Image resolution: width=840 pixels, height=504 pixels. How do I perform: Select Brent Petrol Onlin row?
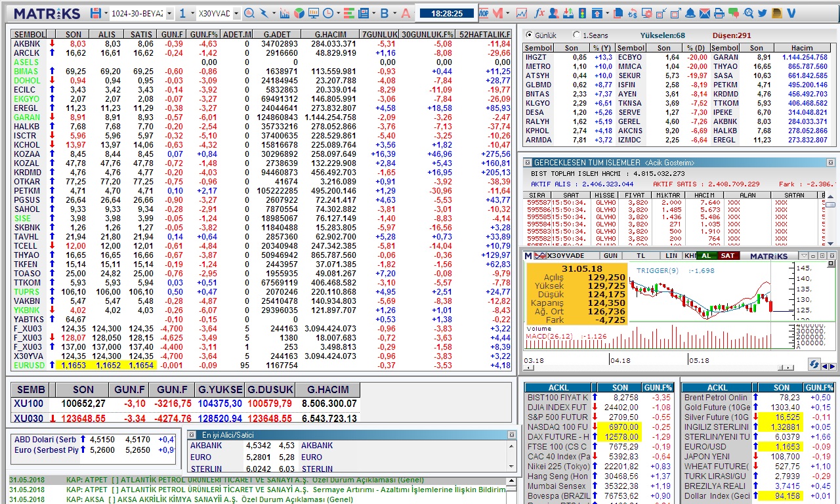(x=758, y=397)
